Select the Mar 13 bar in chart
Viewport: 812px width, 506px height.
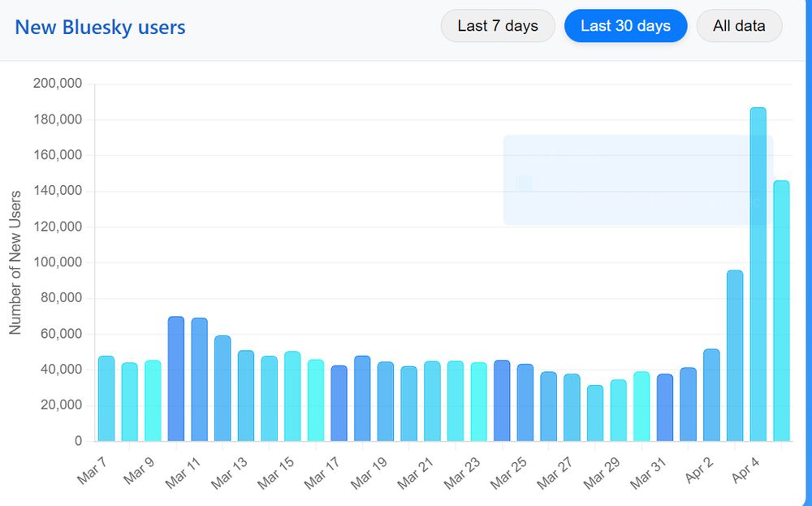246,396
